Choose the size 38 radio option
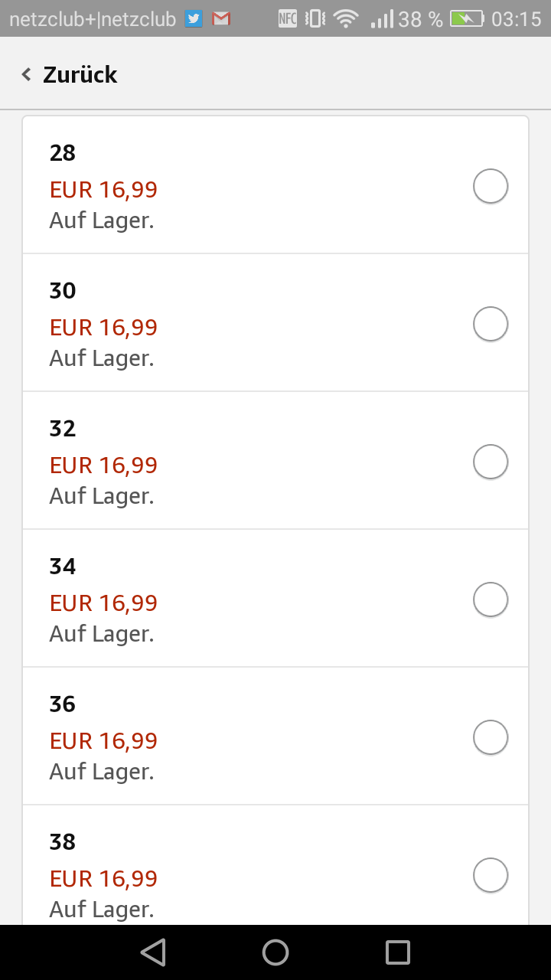Viewport: 551px width, 980px height. click(x=491, y=875)
